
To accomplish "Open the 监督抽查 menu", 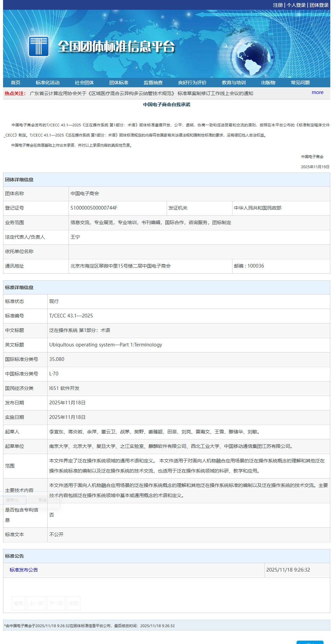I will point(153,83).
